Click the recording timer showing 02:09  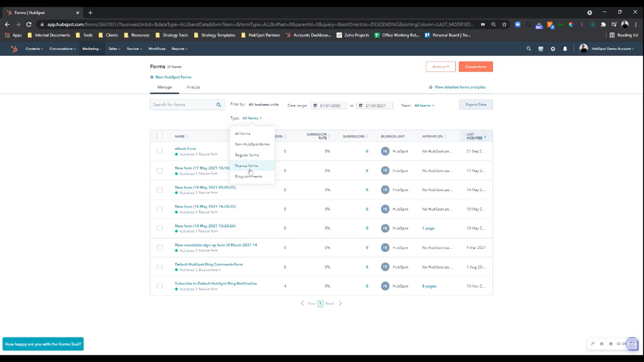(621, 344)
